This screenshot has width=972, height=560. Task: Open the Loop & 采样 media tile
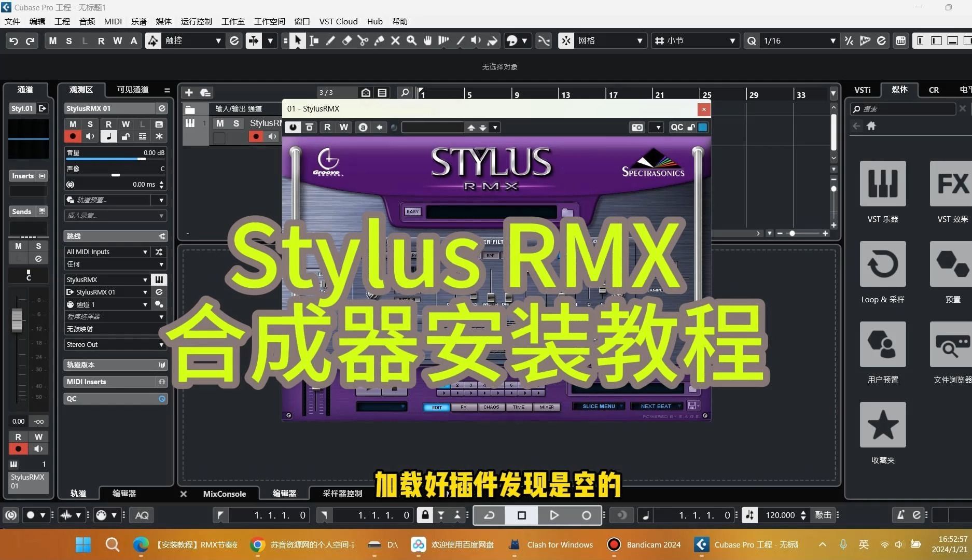(883, 264)
